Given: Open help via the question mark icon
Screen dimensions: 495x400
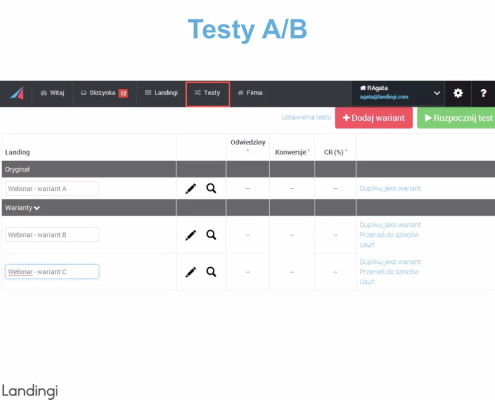Looking at the screenshot, I should [483, 93].
